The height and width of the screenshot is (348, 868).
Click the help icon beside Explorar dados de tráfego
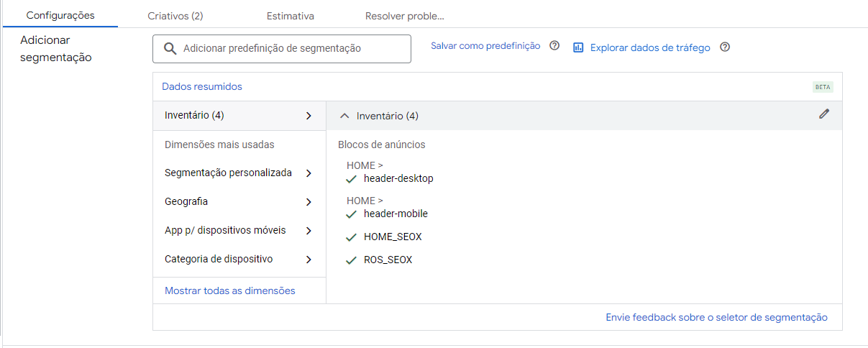tap(725, 47)
